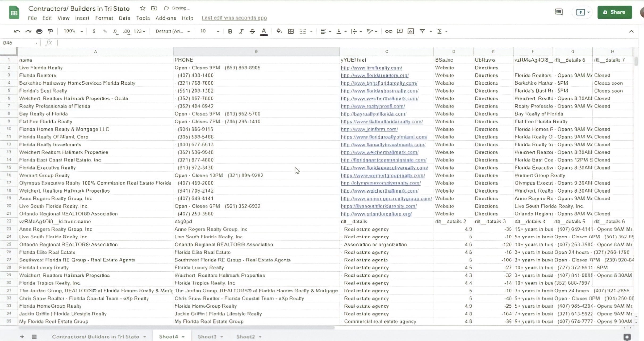
Task: Click the Print icon
Action: (39, 31)
